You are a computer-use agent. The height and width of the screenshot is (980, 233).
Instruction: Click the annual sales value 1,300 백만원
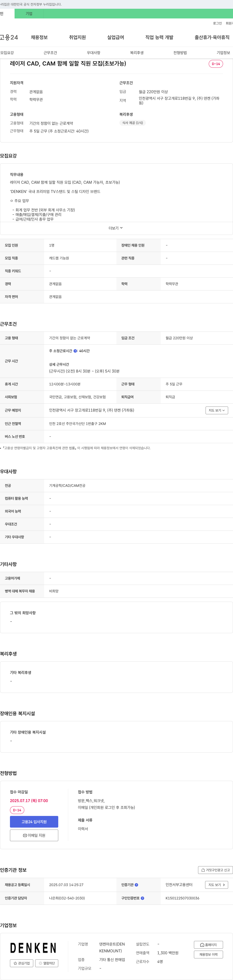168,953
